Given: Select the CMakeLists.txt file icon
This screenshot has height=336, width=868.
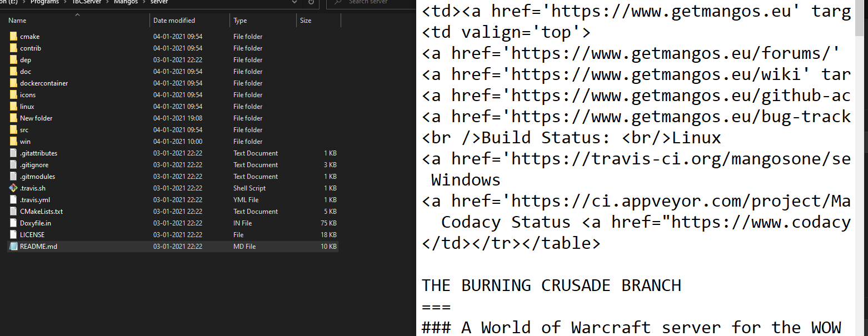Looking at the screenshot, I should tap(13, 212).
